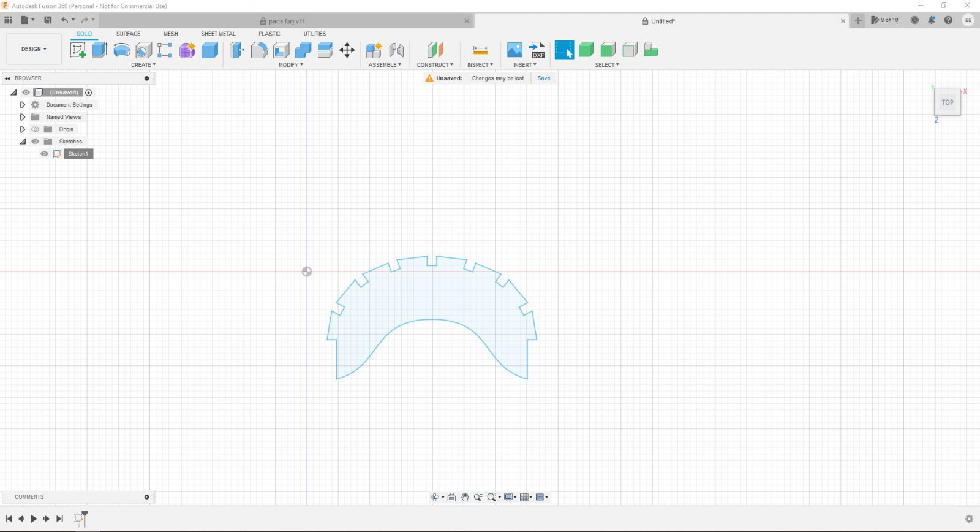Click the Save link in unsaved warning
This screenshot has height=532, width=980.
click(544, 78)
